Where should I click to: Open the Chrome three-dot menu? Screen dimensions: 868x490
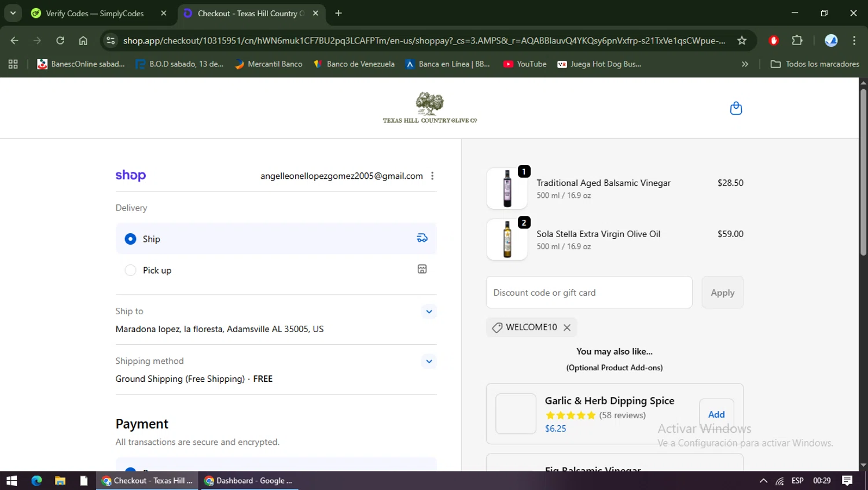pos(854,40)
